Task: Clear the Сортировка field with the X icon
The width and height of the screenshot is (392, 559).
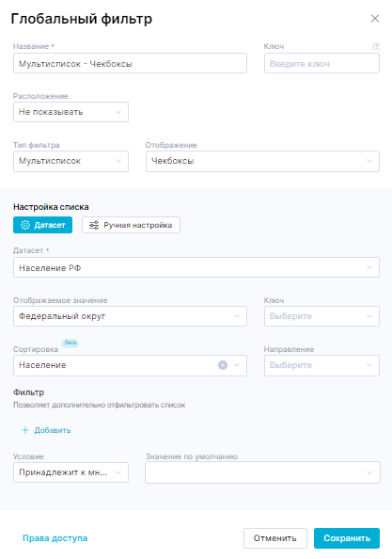Action: (x=223, y=365)
